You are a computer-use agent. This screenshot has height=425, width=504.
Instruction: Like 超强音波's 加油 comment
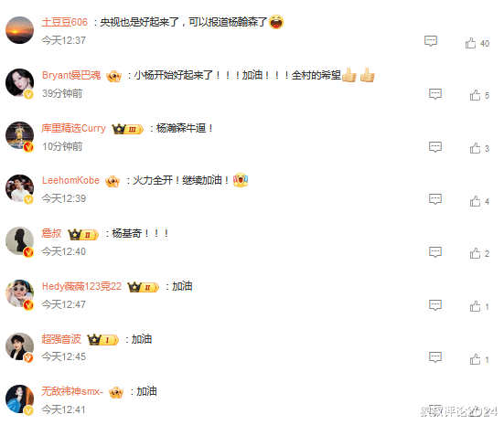[475, 359]
